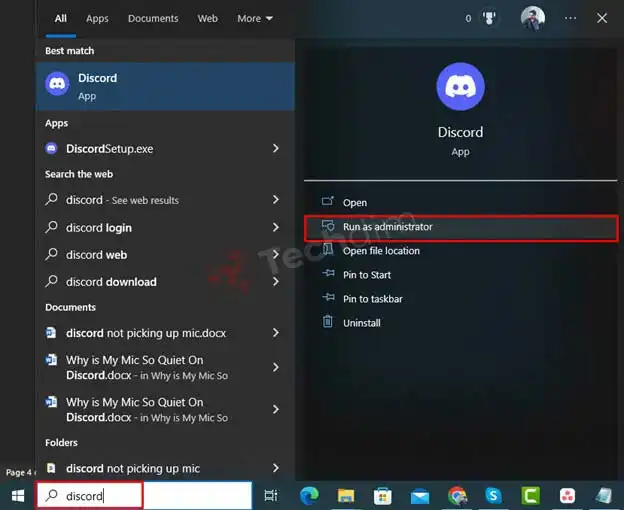Open Camtasia from taskbar
The height and width of the screenshot is (510, 624).
point(530,496)
